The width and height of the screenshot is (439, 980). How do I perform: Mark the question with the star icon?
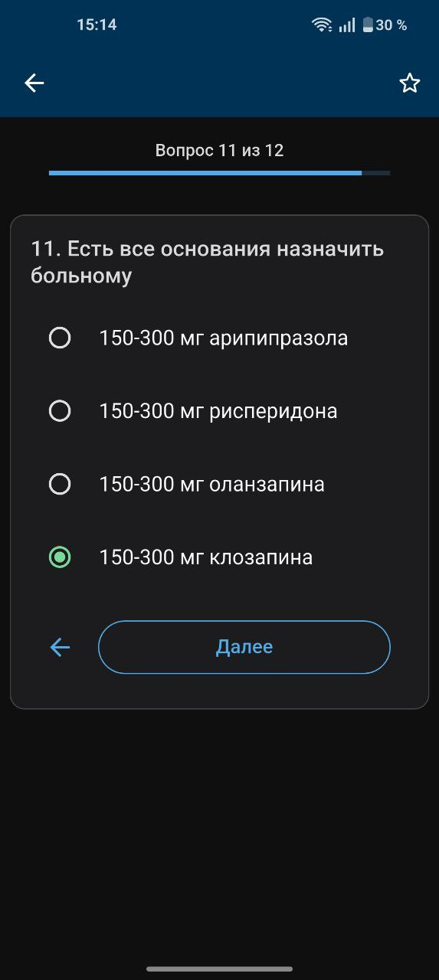[x=410, y=83]
